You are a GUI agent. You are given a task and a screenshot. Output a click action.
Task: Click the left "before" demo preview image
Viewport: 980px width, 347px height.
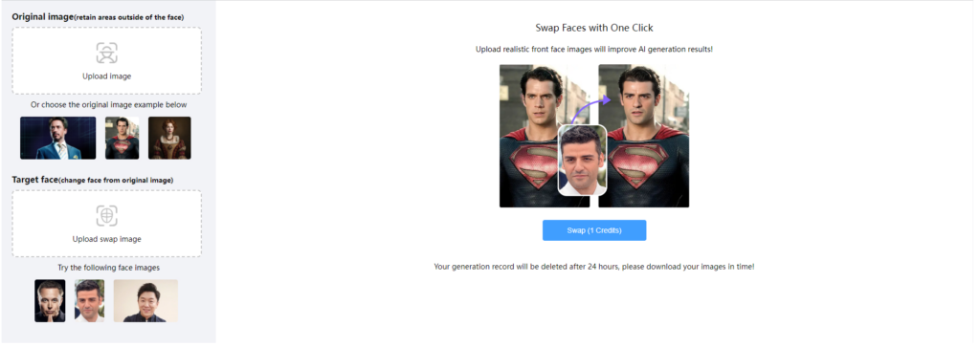530,136
